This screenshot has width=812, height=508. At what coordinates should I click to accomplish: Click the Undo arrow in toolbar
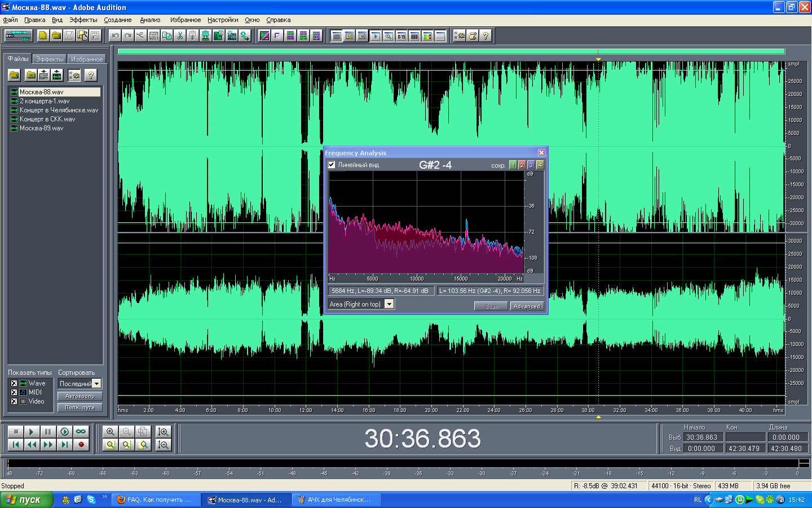click(x=116, y=36)
